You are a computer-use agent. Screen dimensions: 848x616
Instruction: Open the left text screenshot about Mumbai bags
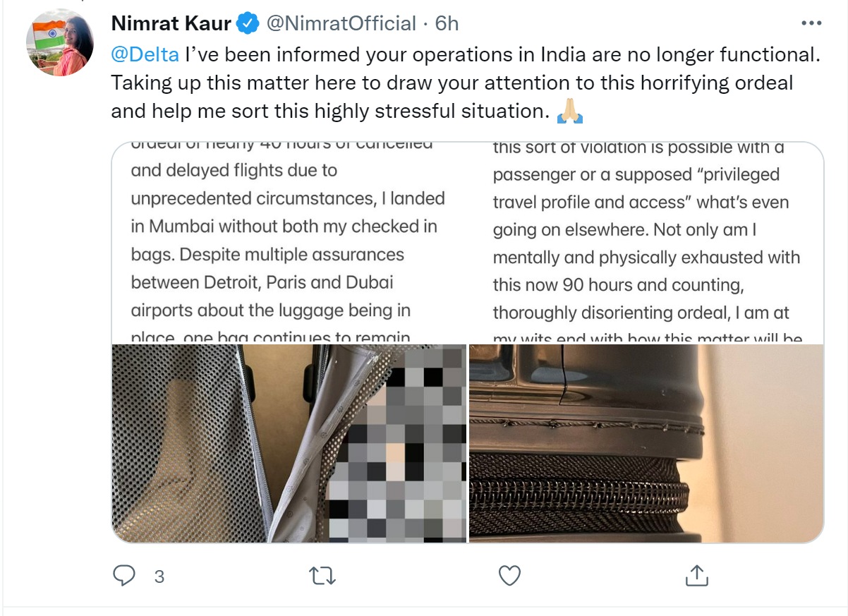289,243
